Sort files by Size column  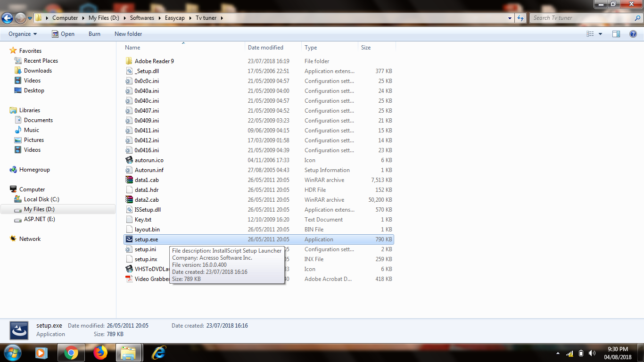pos(366,48)
